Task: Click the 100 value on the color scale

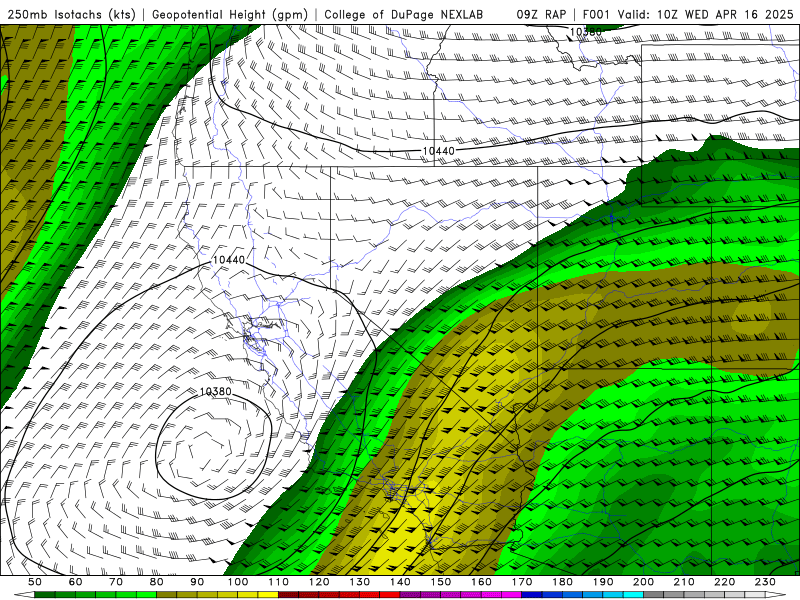Action: [x=238, y=582]
